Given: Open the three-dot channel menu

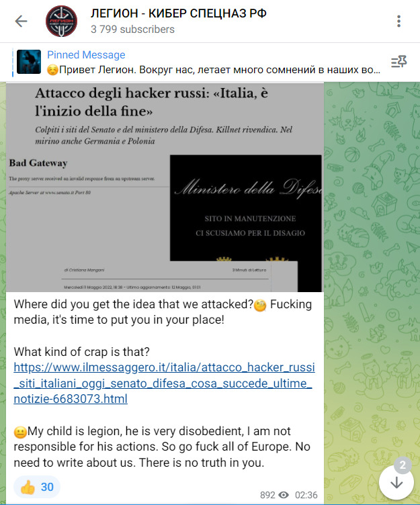Looking at the screenshot, I should (398, 21).
